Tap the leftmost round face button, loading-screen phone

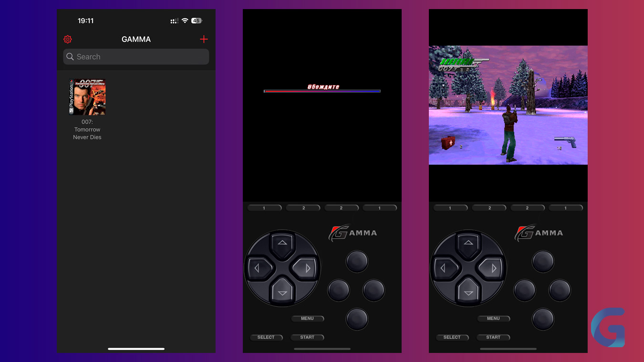tap(339, 290)
